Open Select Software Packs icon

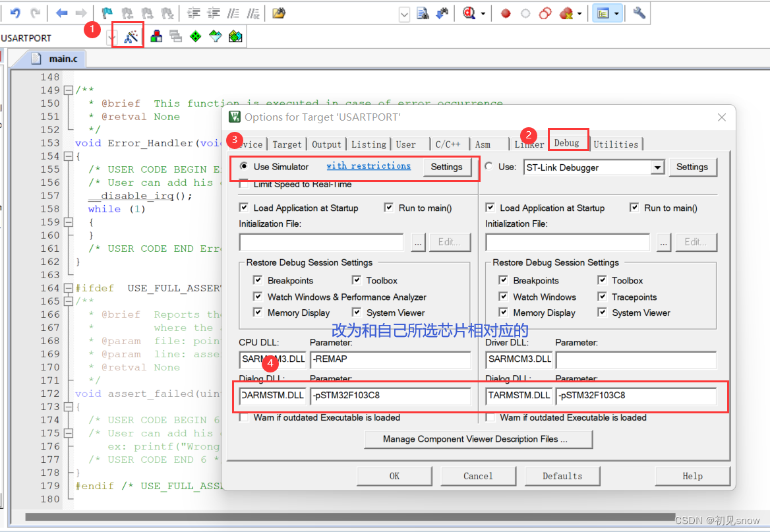pos(216,36)
